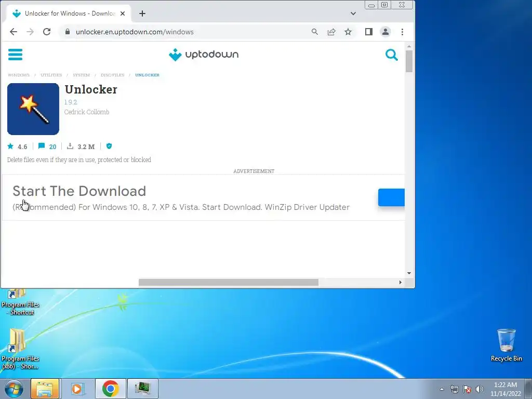Image resolution: width=532 pixels, height=399 pixels.
Task: Click the app tagline 'Delete files even if'
Action: point(79,160)
